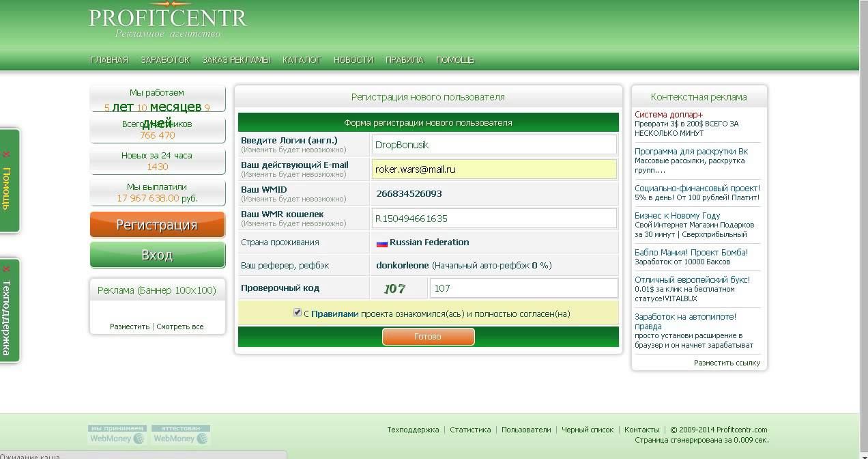Open footer Статистика link

470,430
